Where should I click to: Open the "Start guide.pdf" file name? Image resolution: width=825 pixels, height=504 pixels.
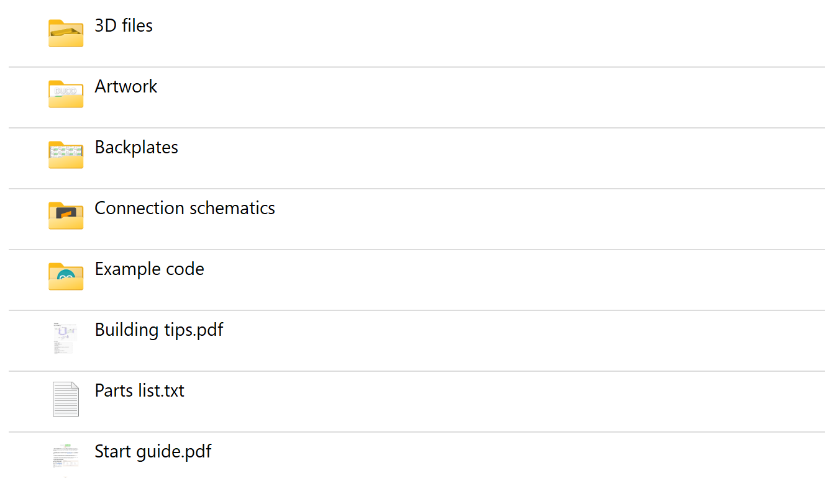(153, 452)
